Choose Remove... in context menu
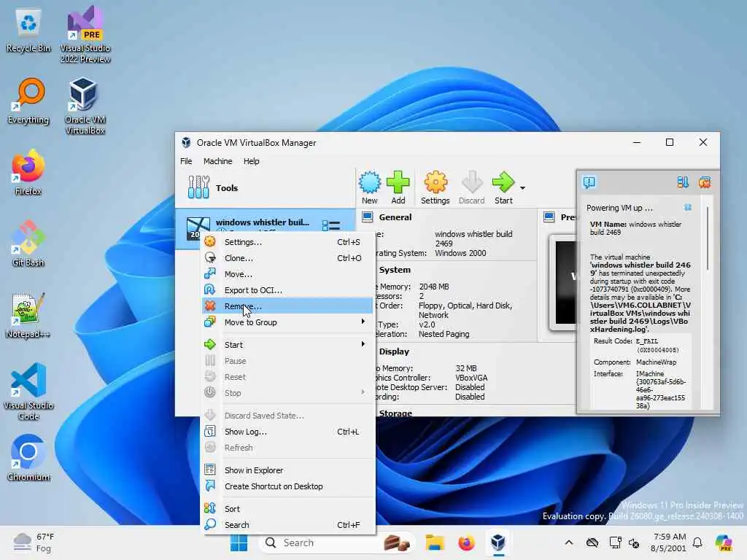This screenshot has width=747, height=560. (x=287, y=306)
